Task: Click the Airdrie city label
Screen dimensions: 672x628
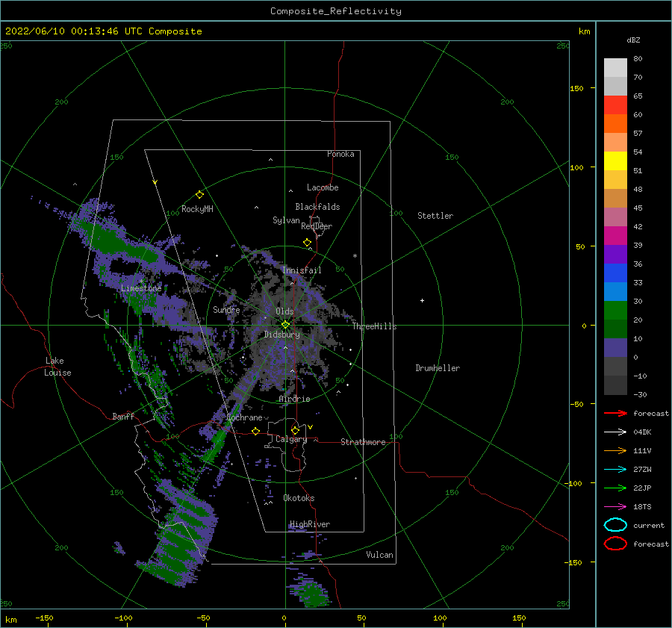Action: 294,399
